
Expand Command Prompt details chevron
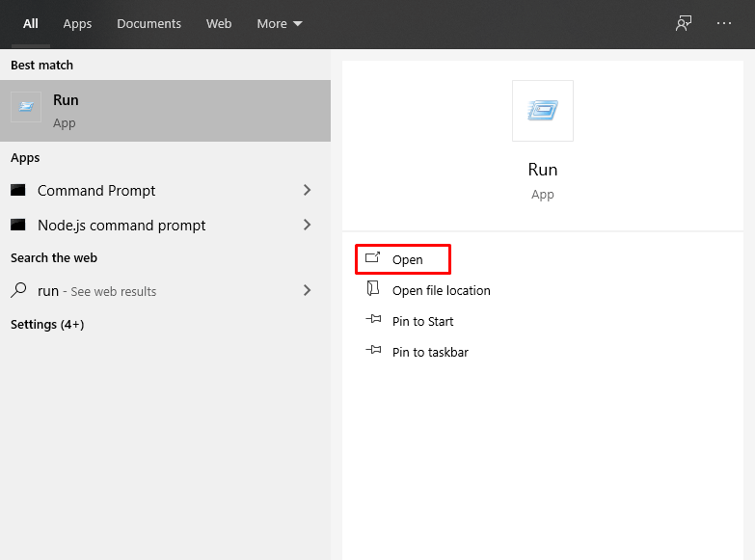click(308, 190)
